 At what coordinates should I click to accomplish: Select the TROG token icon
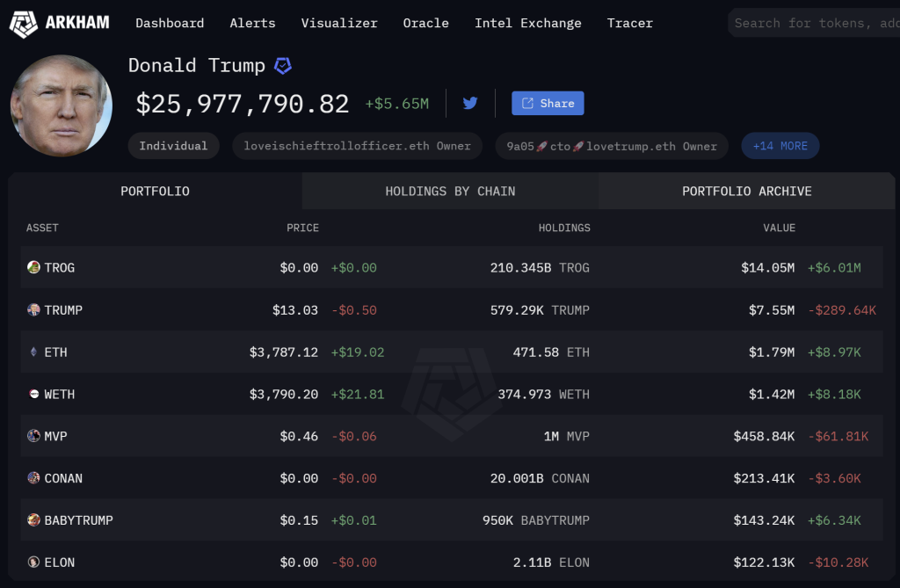tap(33, 267)
